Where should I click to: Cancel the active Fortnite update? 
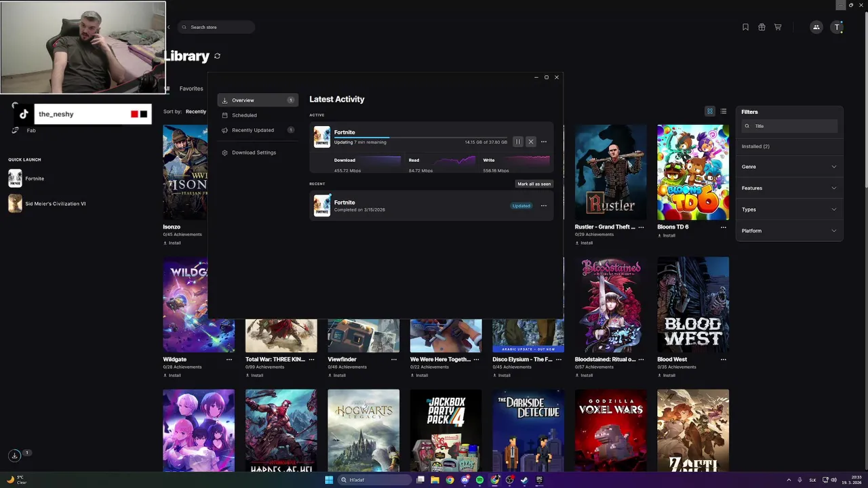coord(531,142)
